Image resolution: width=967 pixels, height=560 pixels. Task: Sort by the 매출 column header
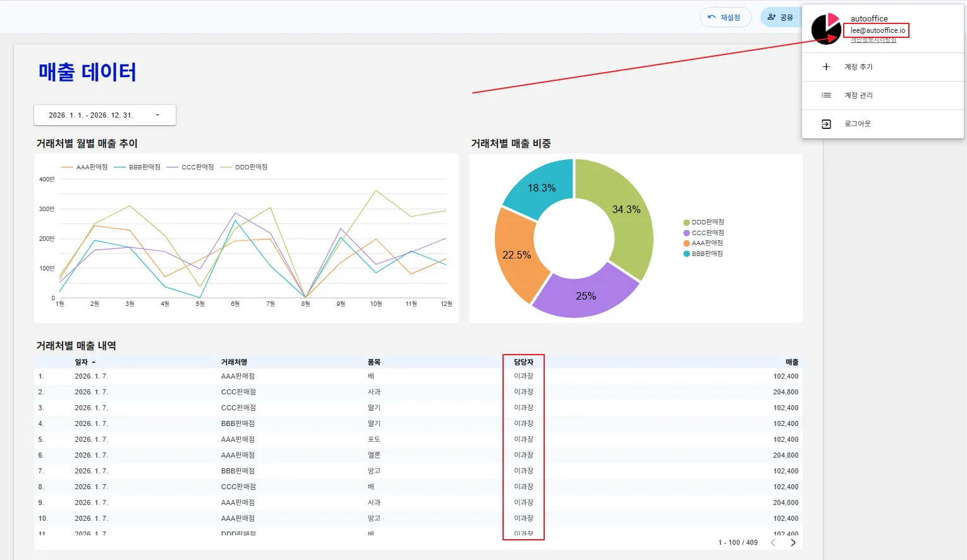(792, 362)
